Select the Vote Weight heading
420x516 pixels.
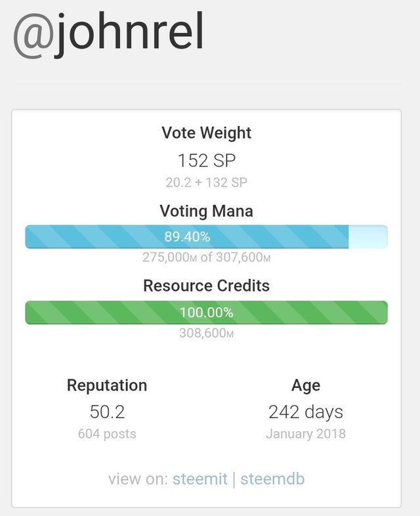(x=206, y=133)
